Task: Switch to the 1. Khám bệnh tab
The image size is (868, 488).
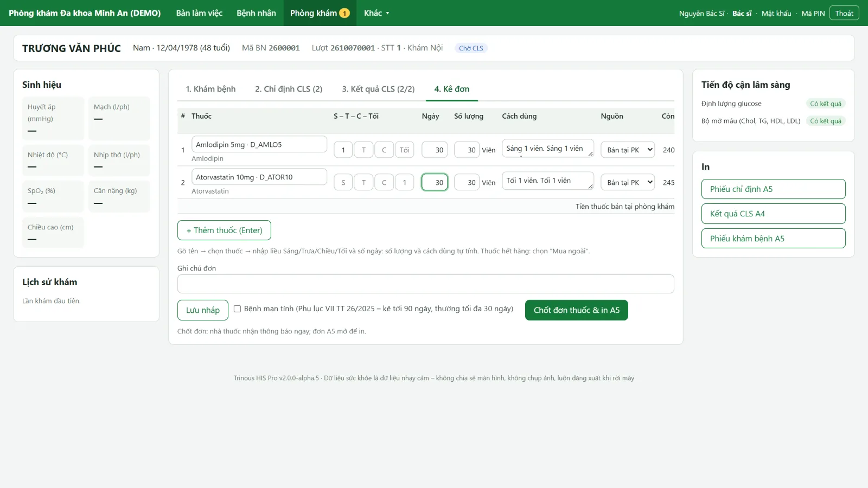Action: pos(210,89)
